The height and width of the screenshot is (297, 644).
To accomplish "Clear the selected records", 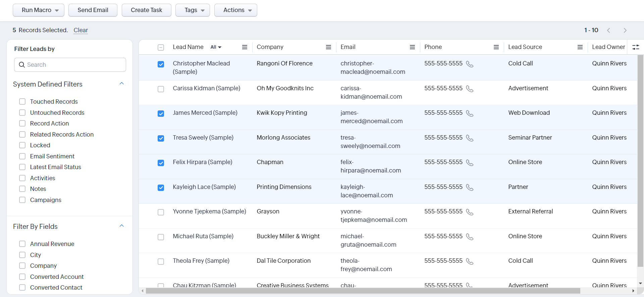I will click(x=80, y=30).
